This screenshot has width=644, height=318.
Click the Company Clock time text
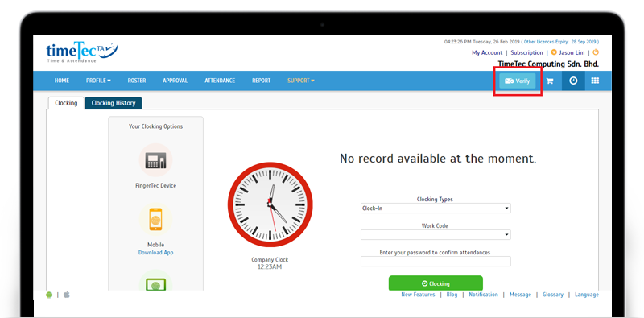[270, 267]
